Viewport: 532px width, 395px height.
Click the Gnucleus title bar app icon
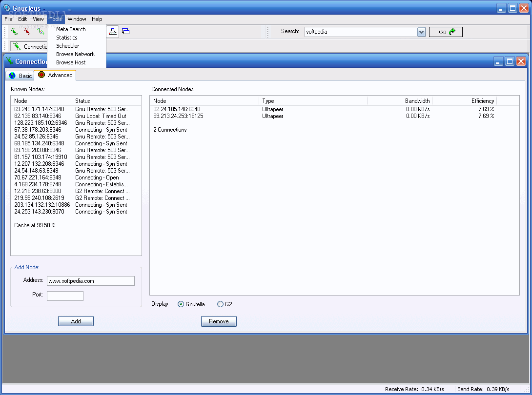coord(7,7)
